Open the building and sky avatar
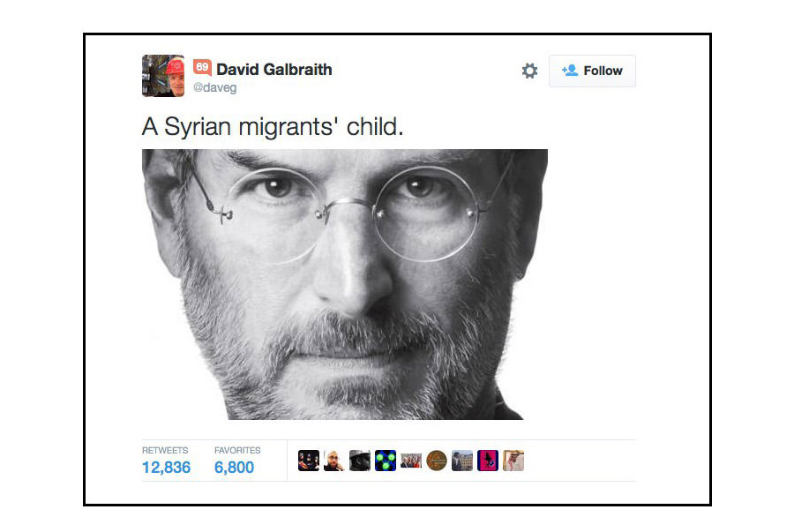The height and width of the screenshot is (532, 794). pyautogui.click(x=461, y=461)
